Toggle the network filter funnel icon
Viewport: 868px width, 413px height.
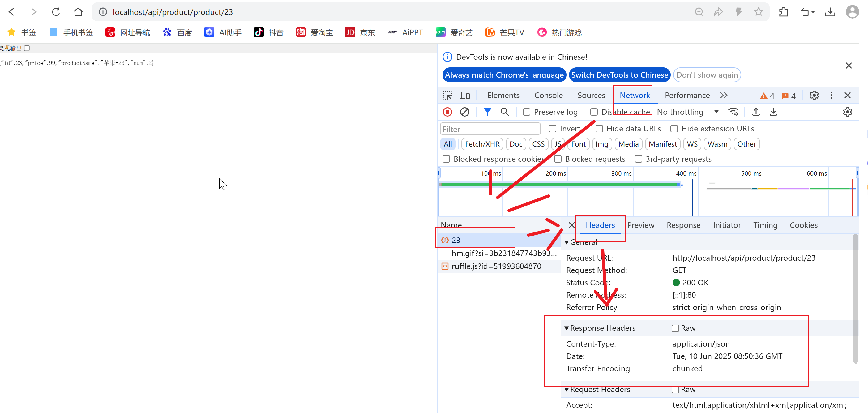[x=487, y=112]
